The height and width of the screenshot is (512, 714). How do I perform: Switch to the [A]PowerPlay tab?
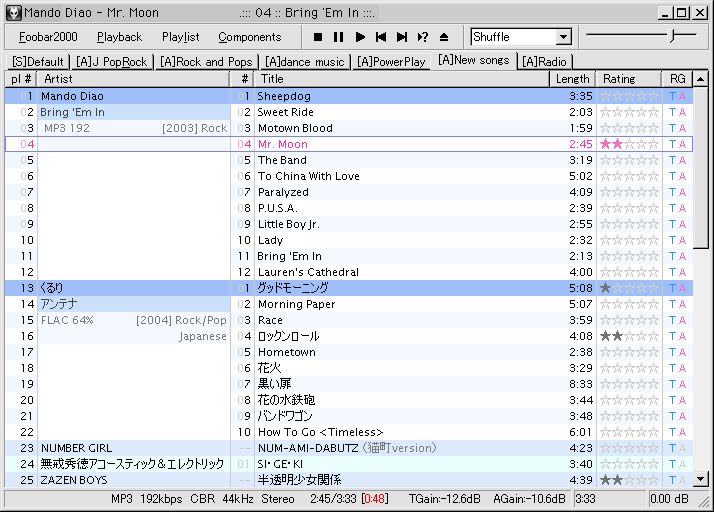click(x=391, y=61)
